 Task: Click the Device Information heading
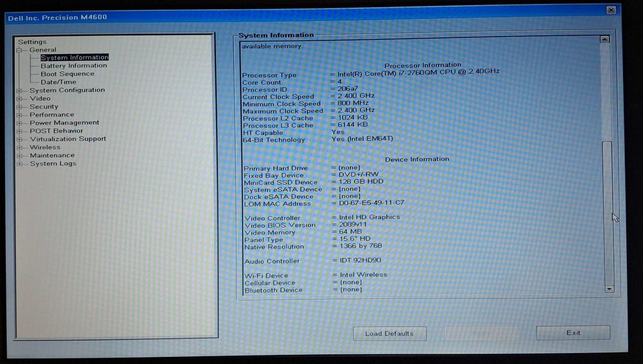(417, 159)
